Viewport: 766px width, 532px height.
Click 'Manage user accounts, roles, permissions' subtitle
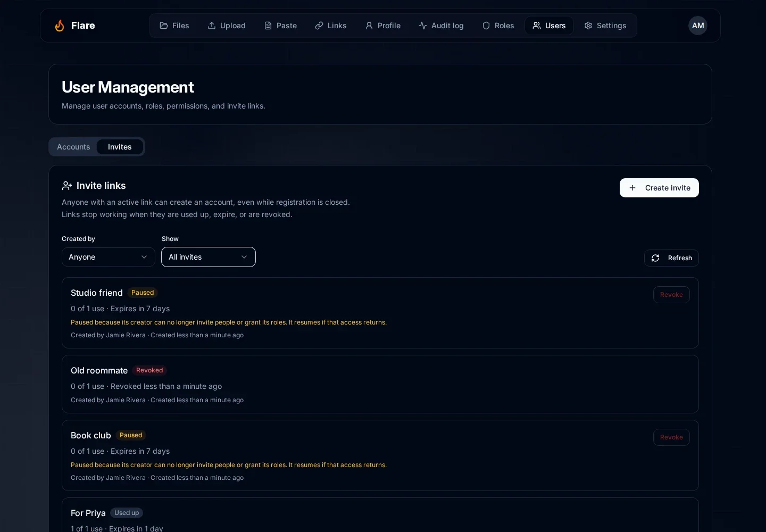163,106
